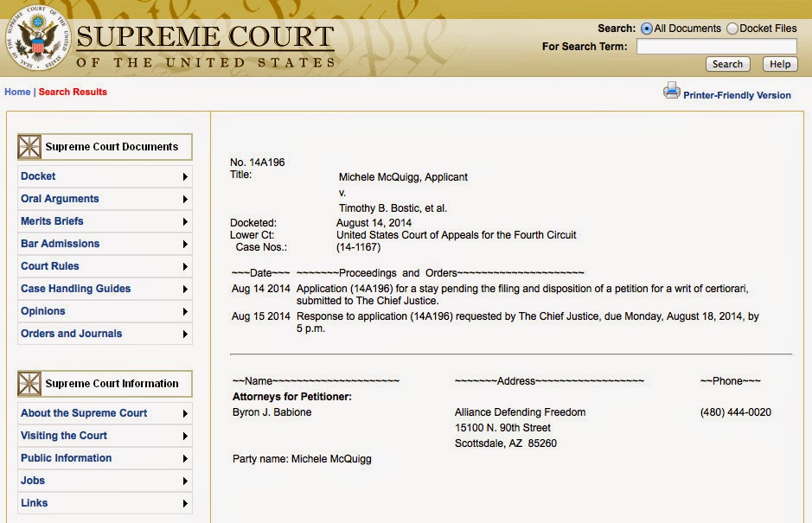Viewport: 812px width, 523px height.
Task: Open the Case Handling Guides menu item
Action: tap(105, 289)
